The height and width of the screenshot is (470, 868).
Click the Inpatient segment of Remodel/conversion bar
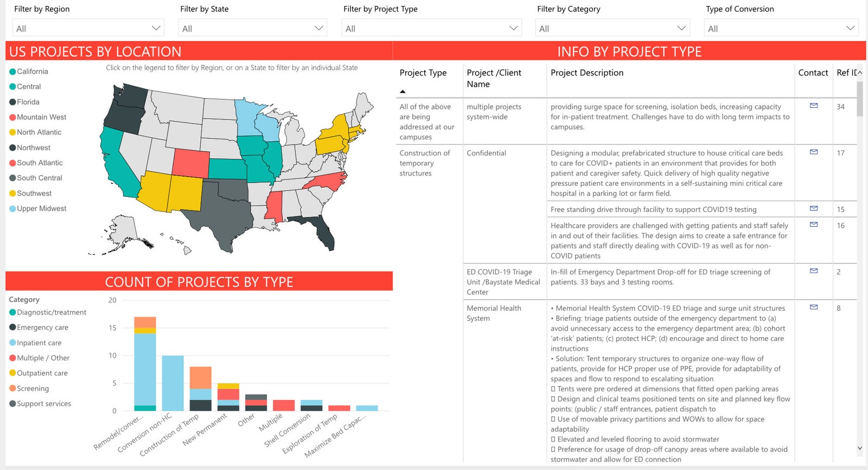pos(145,369)
